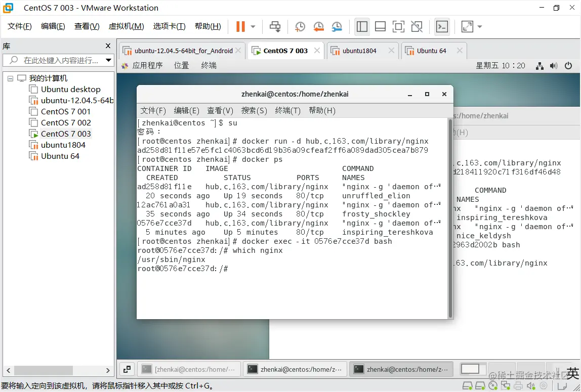Click the library horizontal scrollbar thumb
Screen dimensions: 581x392
click(x=44, y=370)
